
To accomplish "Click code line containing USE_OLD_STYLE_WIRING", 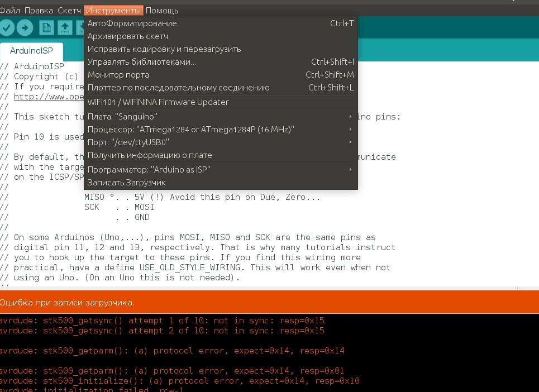I will pos(195,267).
